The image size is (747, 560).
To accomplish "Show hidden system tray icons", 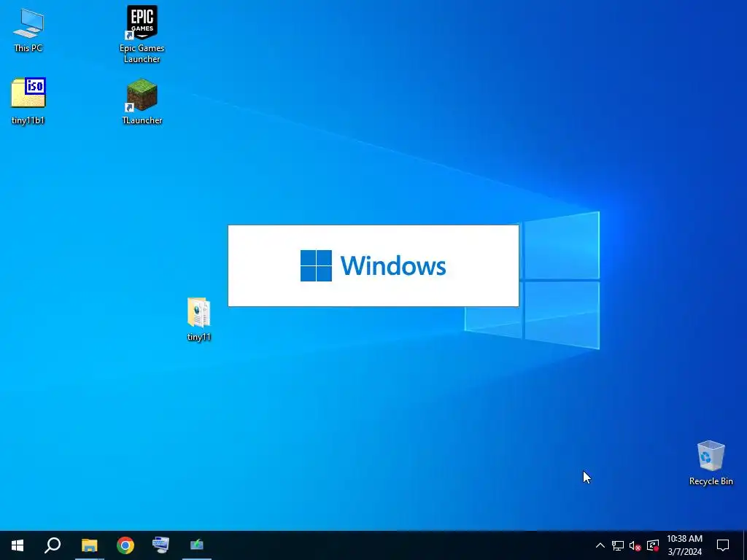I will [x=600, y=545].
